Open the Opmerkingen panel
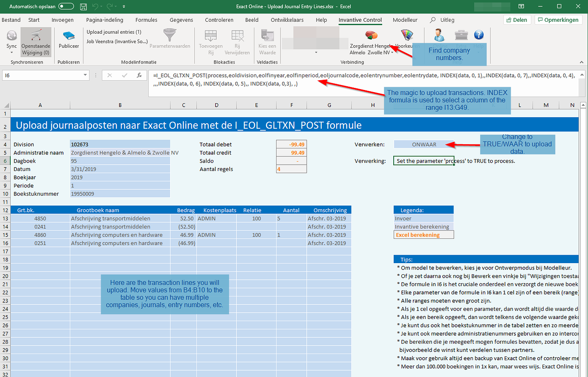This screenshot has height=377, width=588. pos(558,20)
